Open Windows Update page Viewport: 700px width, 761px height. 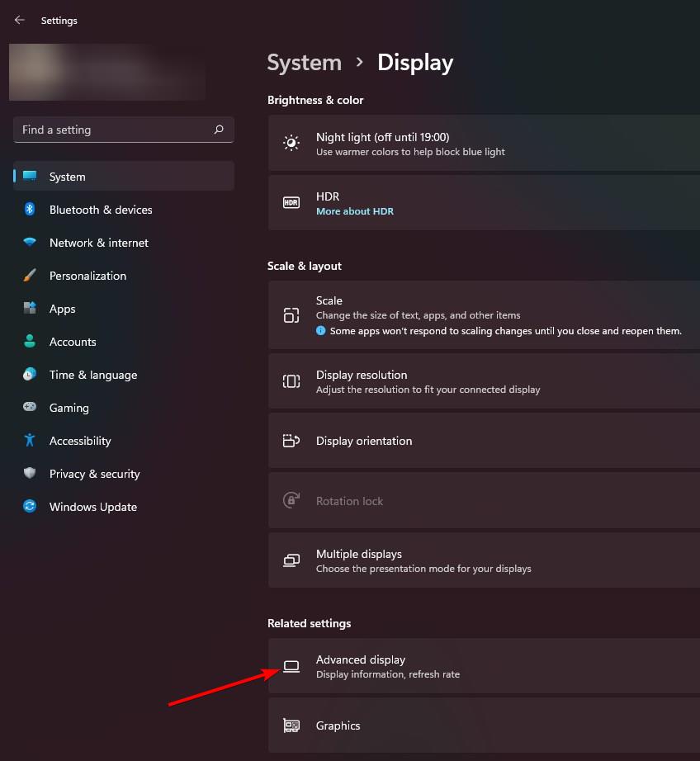(x=124, y=506)
